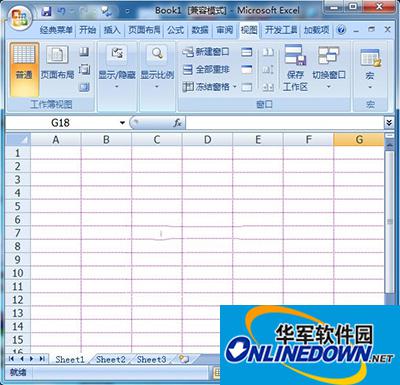Switch to 普通 (Normal) view
This screenshot has width=400, height=385.
[x=24, y=69]
